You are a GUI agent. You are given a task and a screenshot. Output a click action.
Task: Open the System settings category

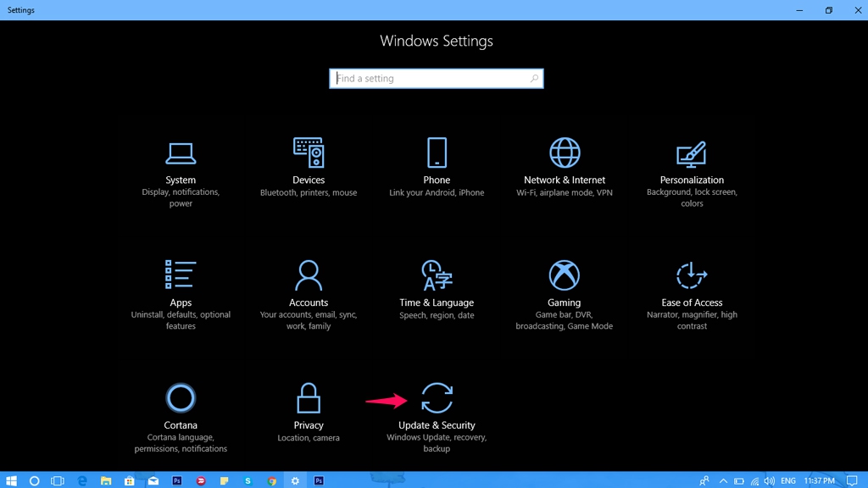coord(181,174)
